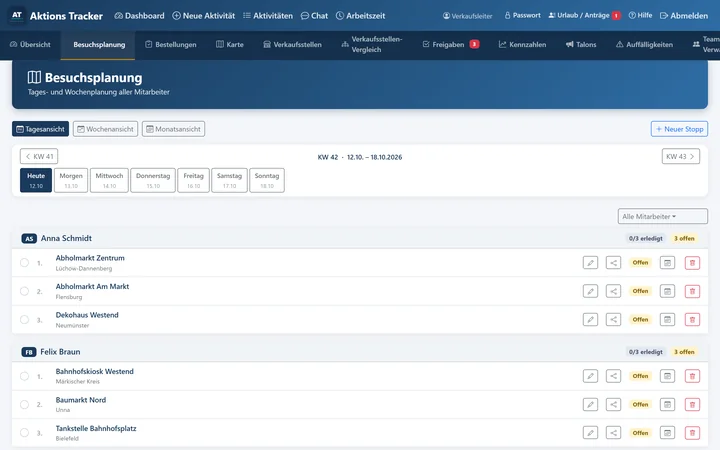This screenshot has width=720, height=450.
Task: Delete the Bahnhofskiosk Westend stop
Action: point(692,376)
